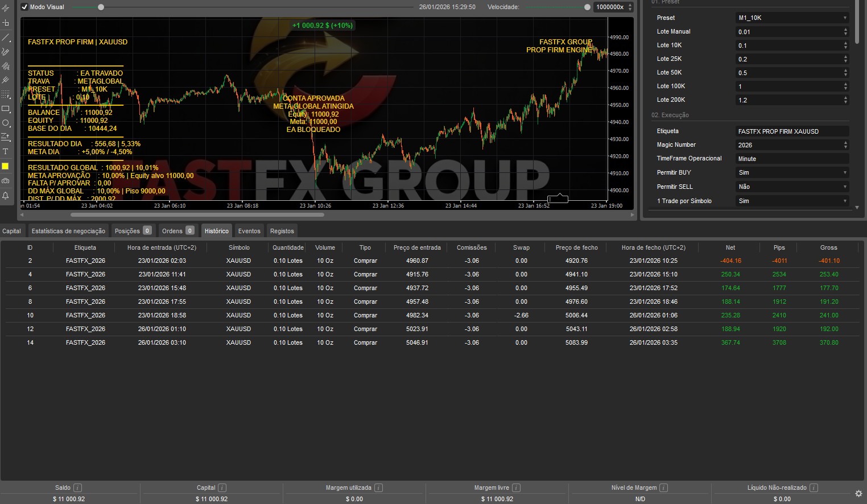Screen dimensions: 867x504
Task: Click the Hora de fecho column header
Action: coord(653,247)
